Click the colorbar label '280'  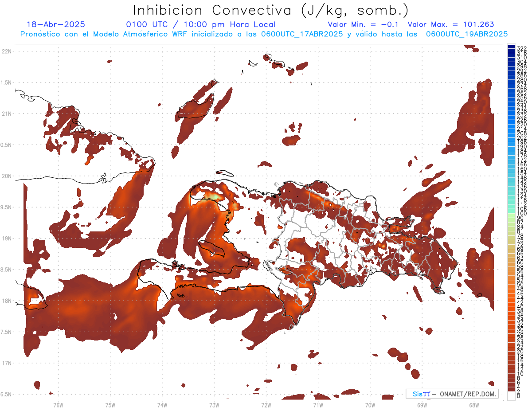[522, 79]
